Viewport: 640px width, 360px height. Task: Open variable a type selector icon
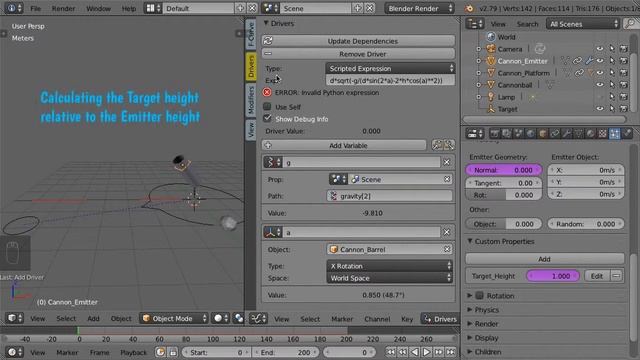pyautogui.click(x=273, y=232)
